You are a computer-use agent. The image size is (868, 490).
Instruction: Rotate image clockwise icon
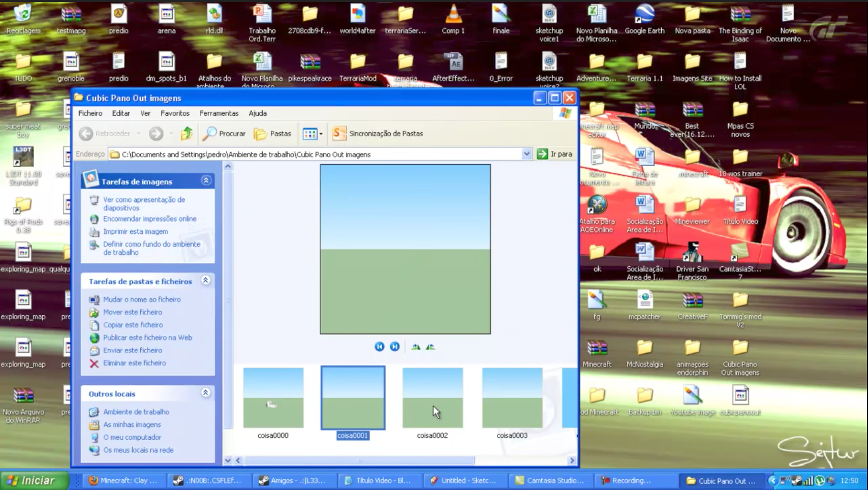tap(416, 347)
